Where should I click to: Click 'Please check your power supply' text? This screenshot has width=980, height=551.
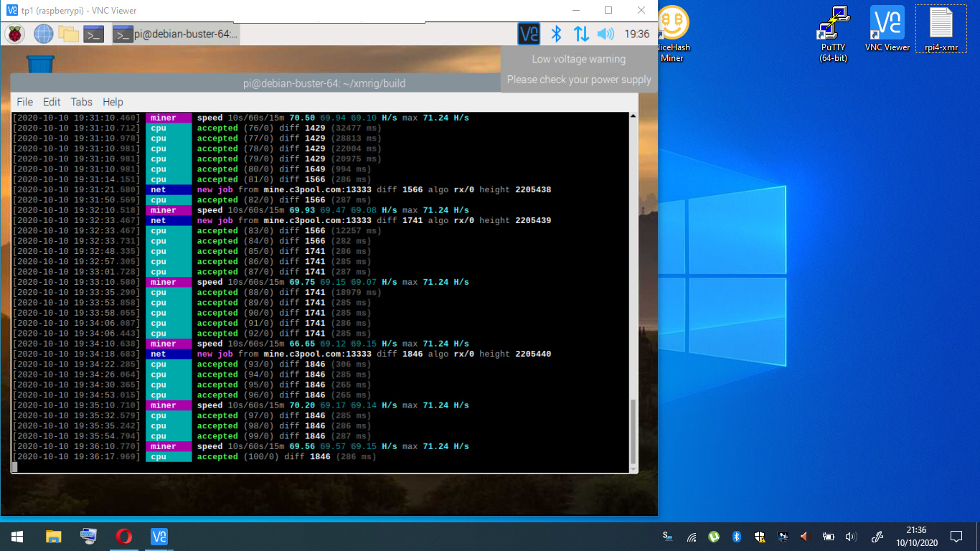tap(579, 80)
